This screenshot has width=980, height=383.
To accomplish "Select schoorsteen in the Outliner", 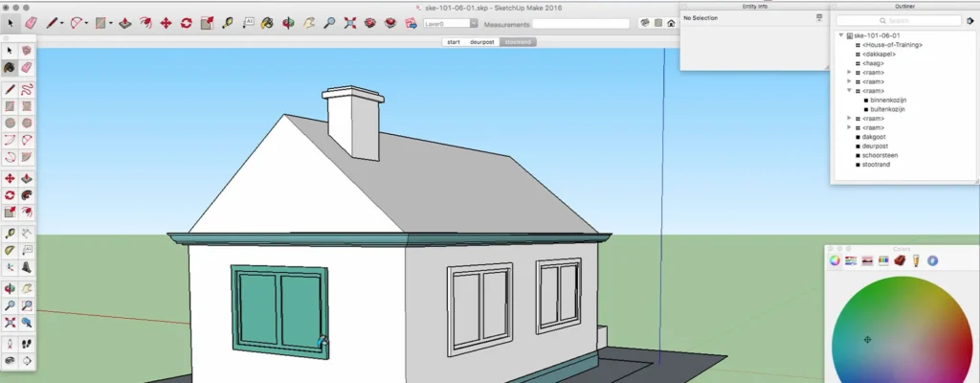I will (880, 155).
